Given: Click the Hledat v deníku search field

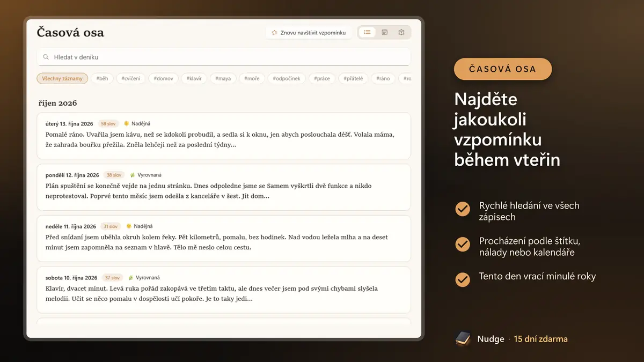Looking at the screenshot, I should (x=224, y=57).
